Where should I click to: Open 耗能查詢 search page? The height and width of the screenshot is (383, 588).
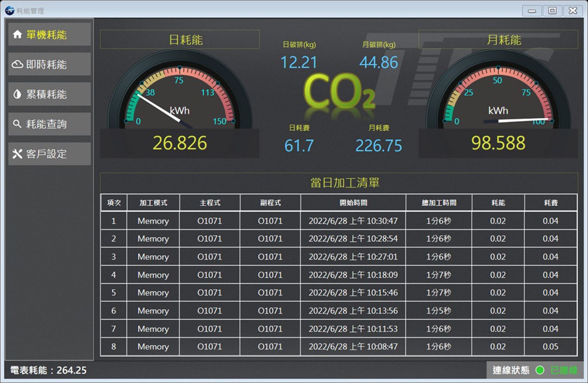coord(49,124)
